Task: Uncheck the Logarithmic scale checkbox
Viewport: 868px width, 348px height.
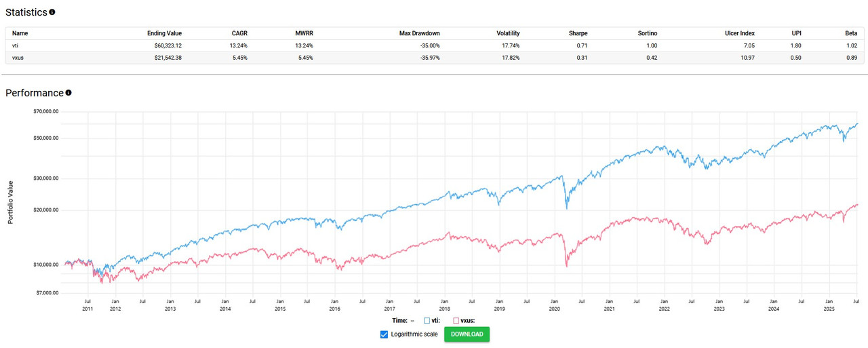Action: pos(384,334)
